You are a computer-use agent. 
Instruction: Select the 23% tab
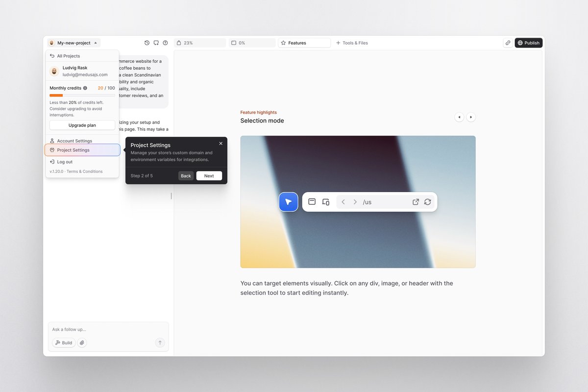200,43
